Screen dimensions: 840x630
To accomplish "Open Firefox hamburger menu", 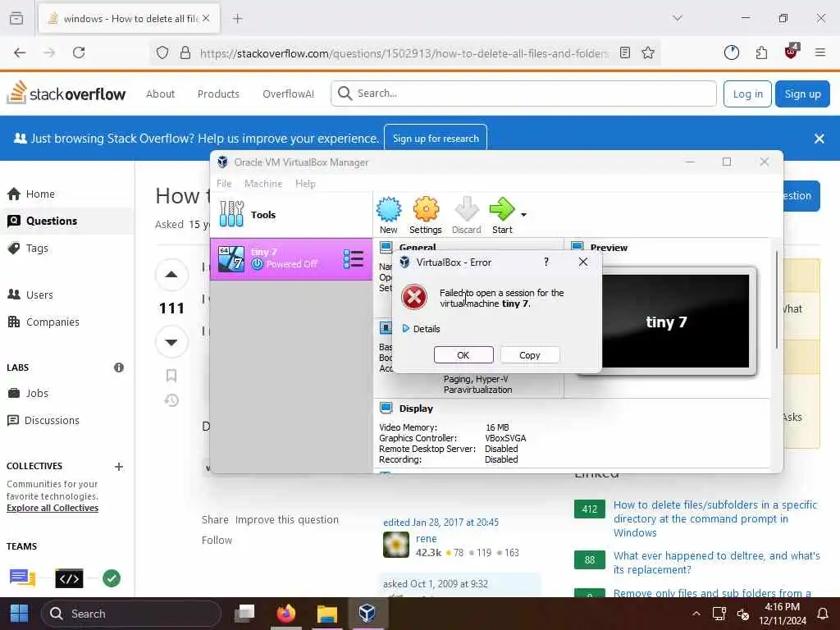I will [x=820, y=52].
